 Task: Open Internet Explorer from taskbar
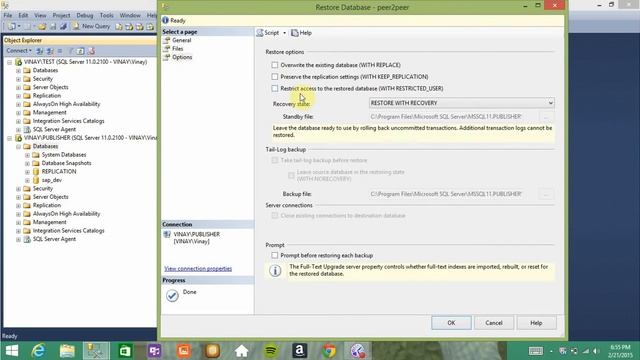click(x=38, y=351)
